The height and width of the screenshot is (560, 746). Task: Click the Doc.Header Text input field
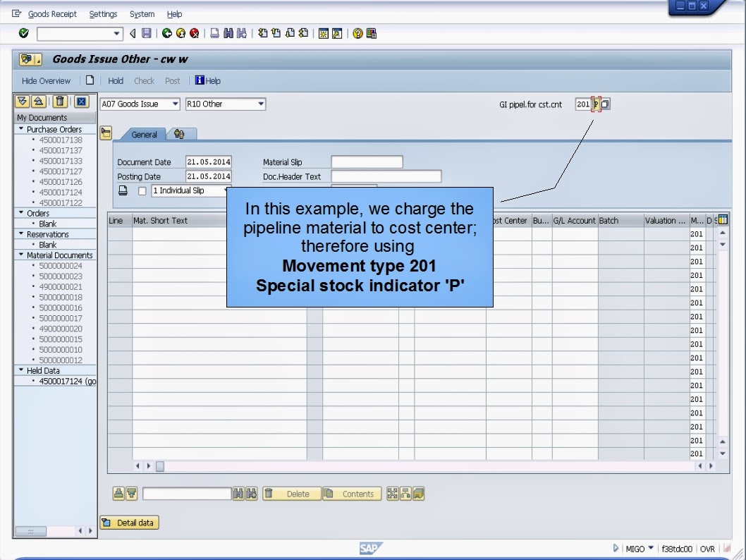[x=386, y=176]
